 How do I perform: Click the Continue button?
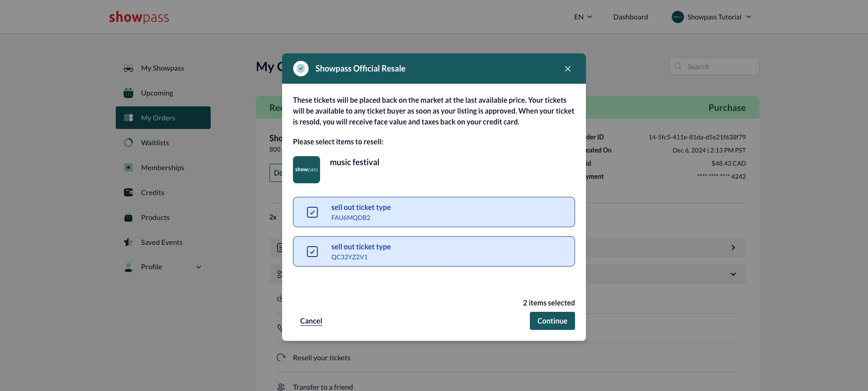point(552,321)
